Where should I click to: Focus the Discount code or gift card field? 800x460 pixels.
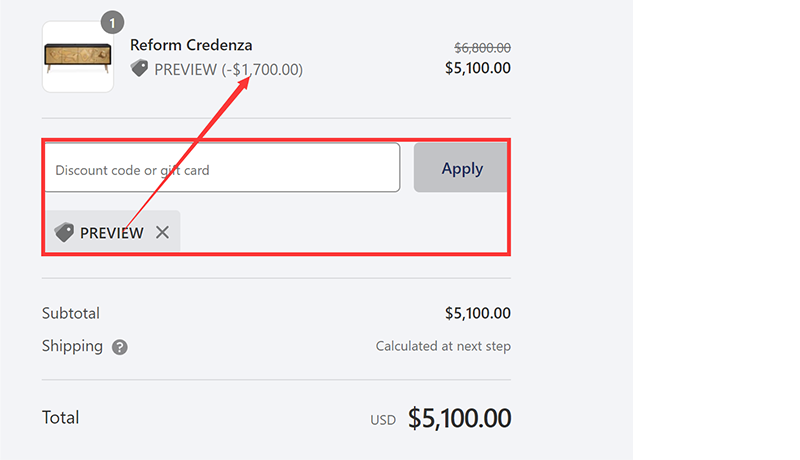[221, 168]
